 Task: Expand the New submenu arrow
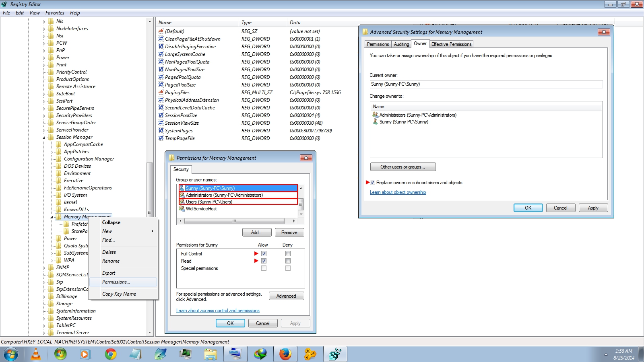click(x=153, y=231)
